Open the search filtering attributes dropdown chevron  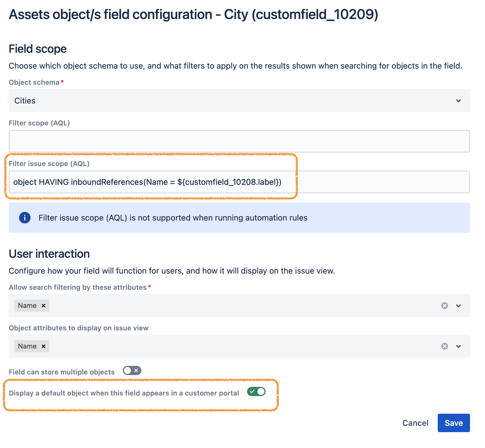[x=458, y=306]
